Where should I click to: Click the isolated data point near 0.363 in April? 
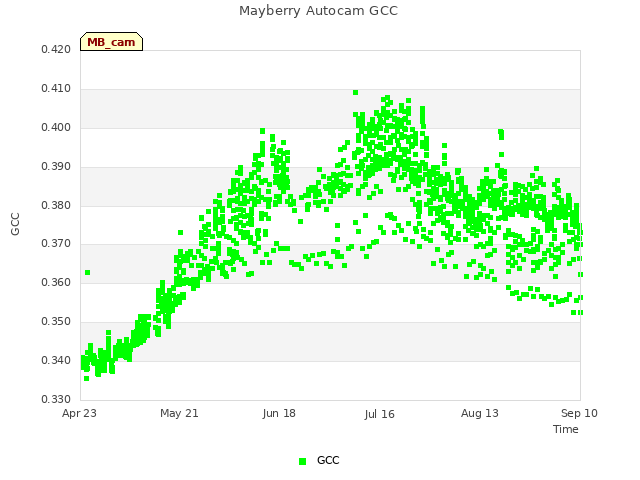coord(87,272)
